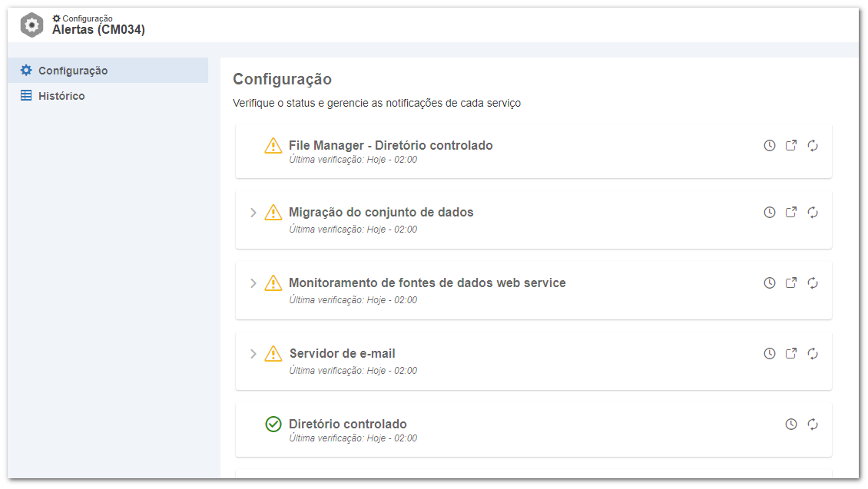
Task: Click table icon beside Histórico
Action: click(26, 96)
